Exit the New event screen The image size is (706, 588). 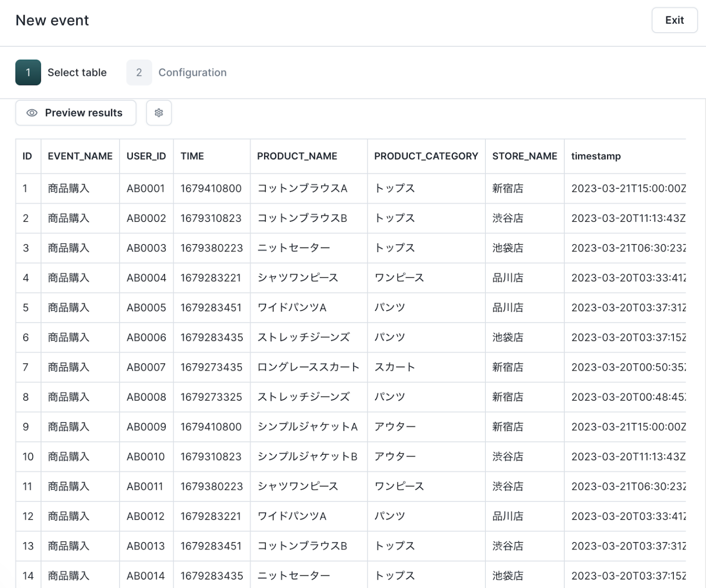674,20
